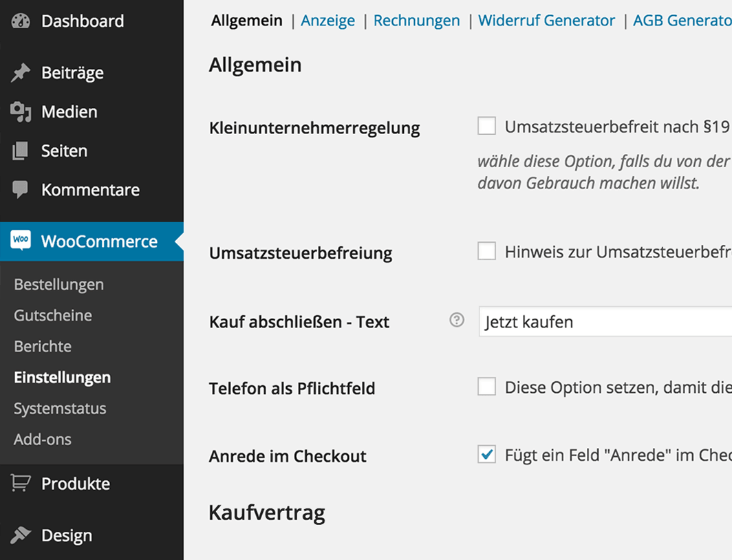Open the Rechnungen tab
Image resolution: width=732 pixels, height=560 pixels.
click(x=416, y=21)
